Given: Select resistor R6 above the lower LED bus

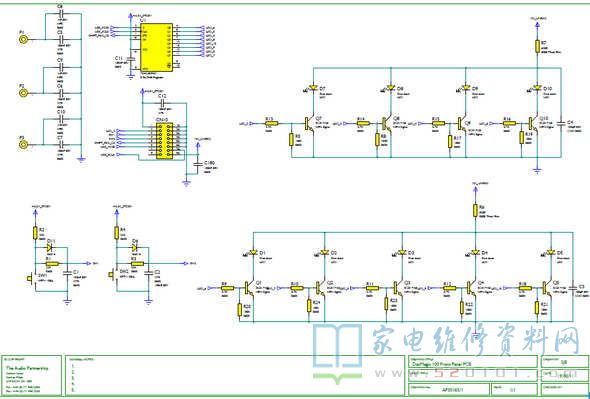Looking at the screenshot, I should tap(476, 211).
